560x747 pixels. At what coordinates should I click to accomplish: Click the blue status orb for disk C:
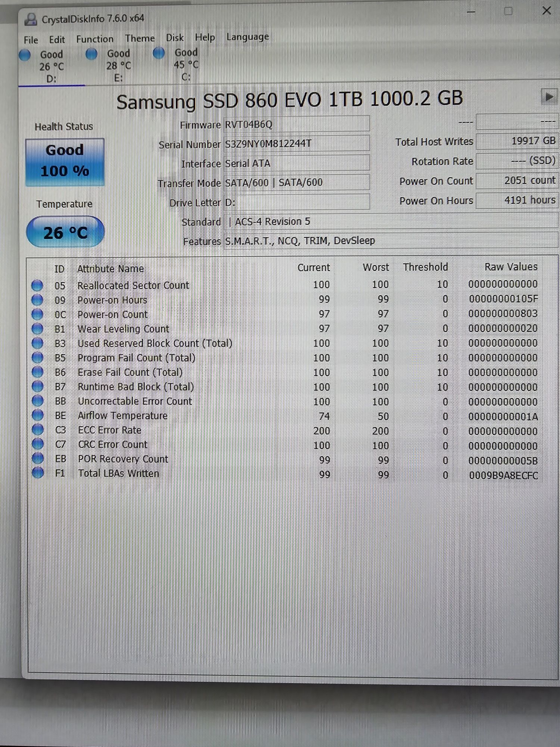click(x=159, y=53)
